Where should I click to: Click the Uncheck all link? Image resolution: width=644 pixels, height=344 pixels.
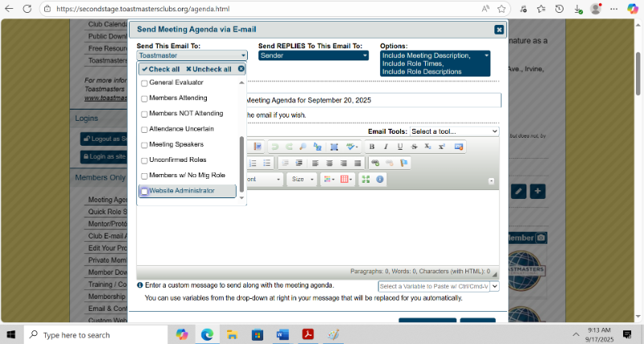[x=208, y=69]
